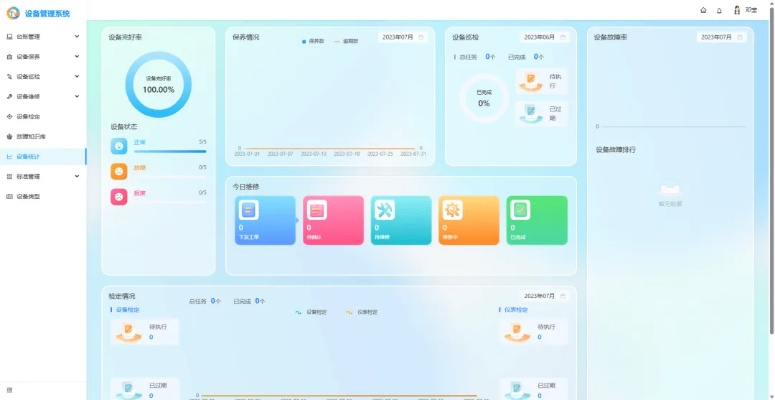
Task: Collapse the sidebar using the bottom-left icon
Action: 9,390
